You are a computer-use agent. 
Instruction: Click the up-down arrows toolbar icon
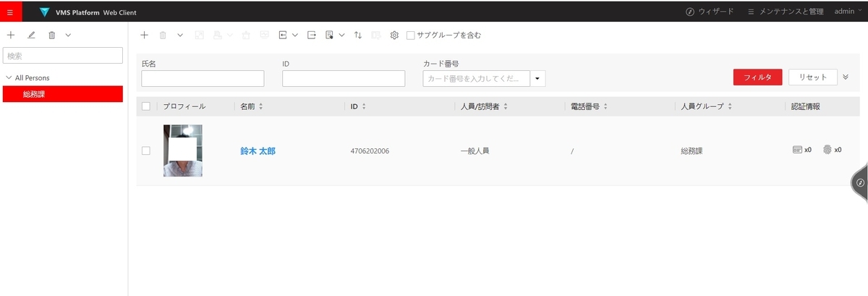pyautogui.click(x=358, y=35)
